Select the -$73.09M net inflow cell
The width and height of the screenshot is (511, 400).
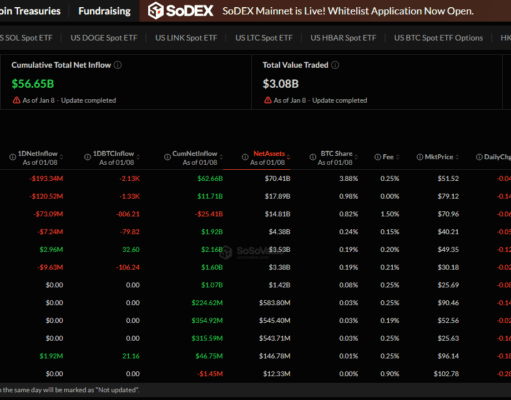click(48, 214)
